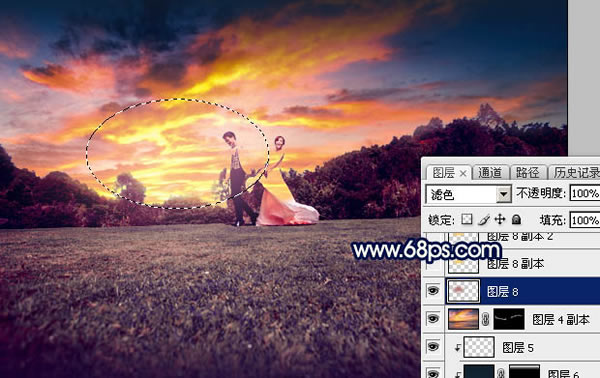
Task: Select the 图层 8 副本 layer
Action: (523, 263)
